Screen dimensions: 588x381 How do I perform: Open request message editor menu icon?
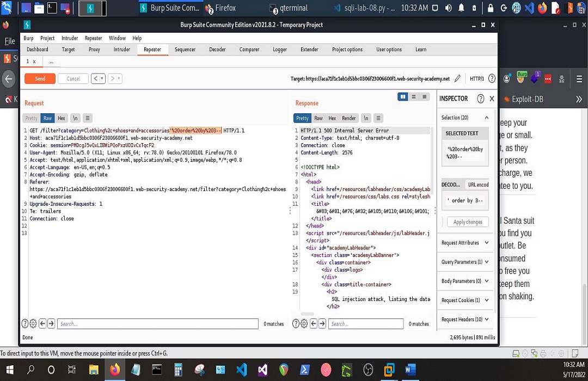click(87, 118)
